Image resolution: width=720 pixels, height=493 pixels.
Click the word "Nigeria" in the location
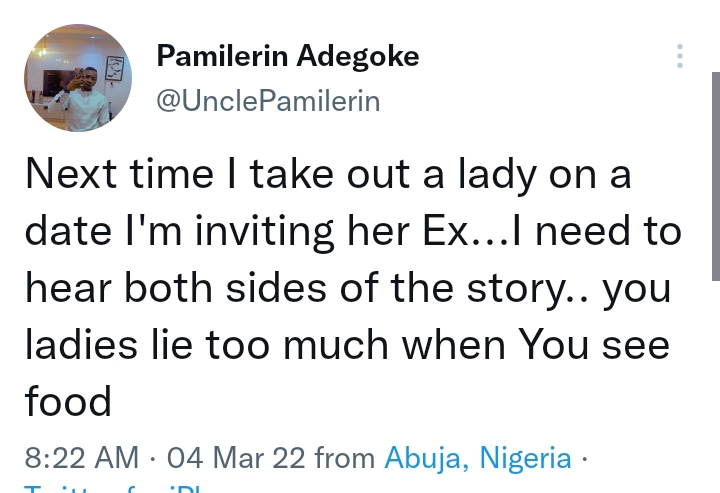526,458
